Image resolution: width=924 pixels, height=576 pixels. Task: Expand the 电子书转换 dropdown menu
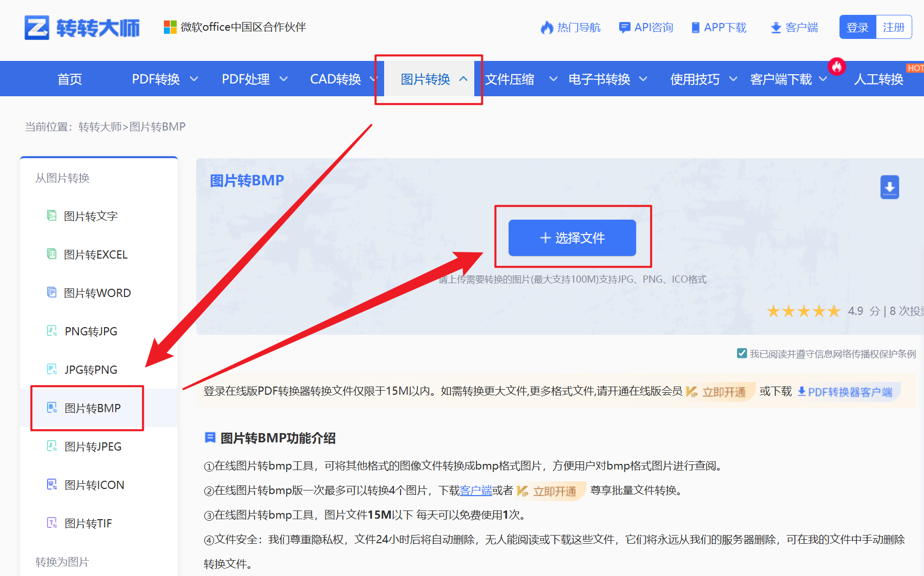606,79
